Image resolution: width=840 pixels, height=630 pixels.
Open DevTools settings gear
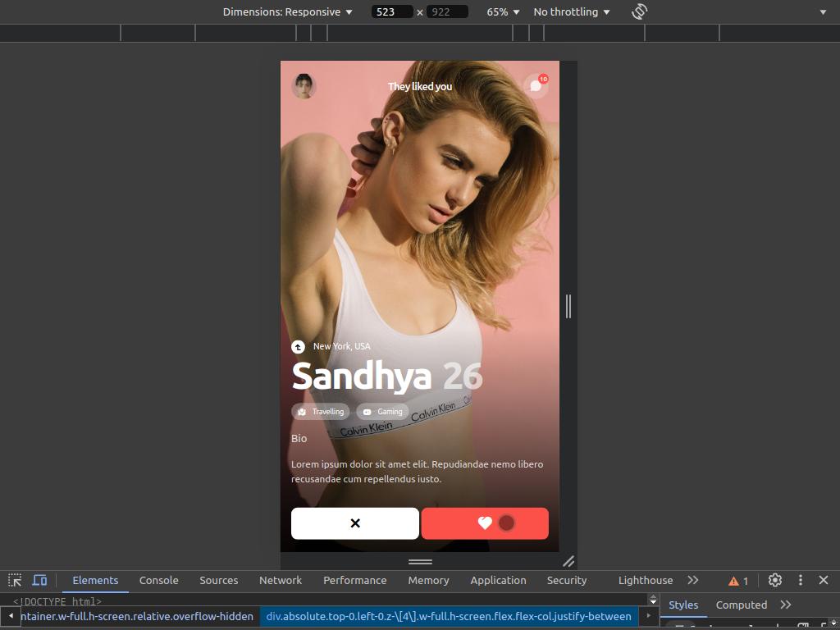tap(774, 580)
